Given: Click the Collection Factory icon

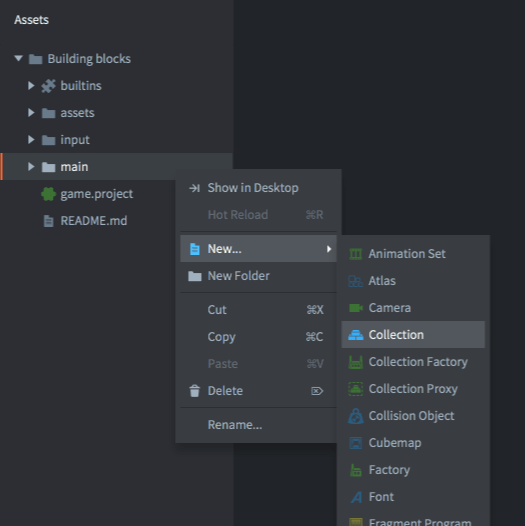Looking at the screenshot, I should 356,362.
